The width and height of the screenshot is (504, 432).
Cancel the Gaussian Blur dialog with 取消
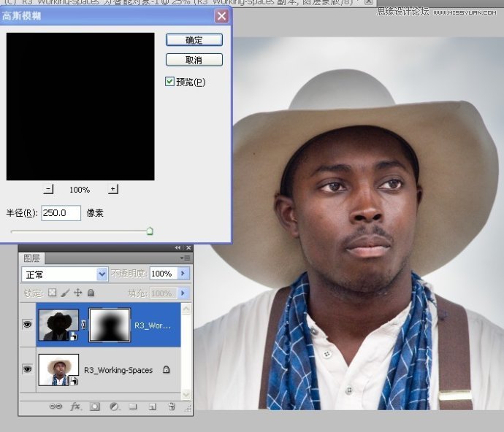194,60
